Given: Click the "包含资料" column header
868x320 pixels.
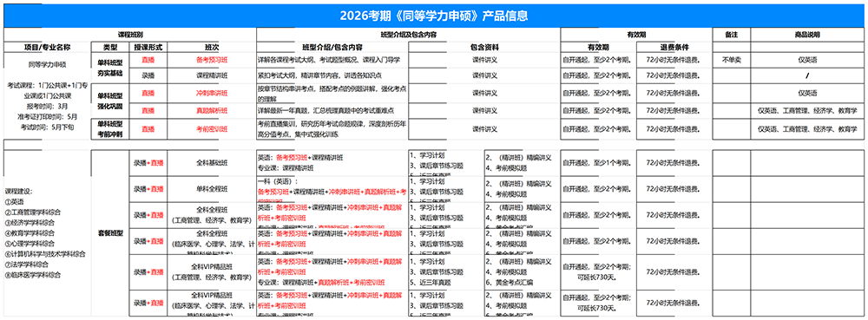Looking at the screenshot, I should [x=484, y=47].
